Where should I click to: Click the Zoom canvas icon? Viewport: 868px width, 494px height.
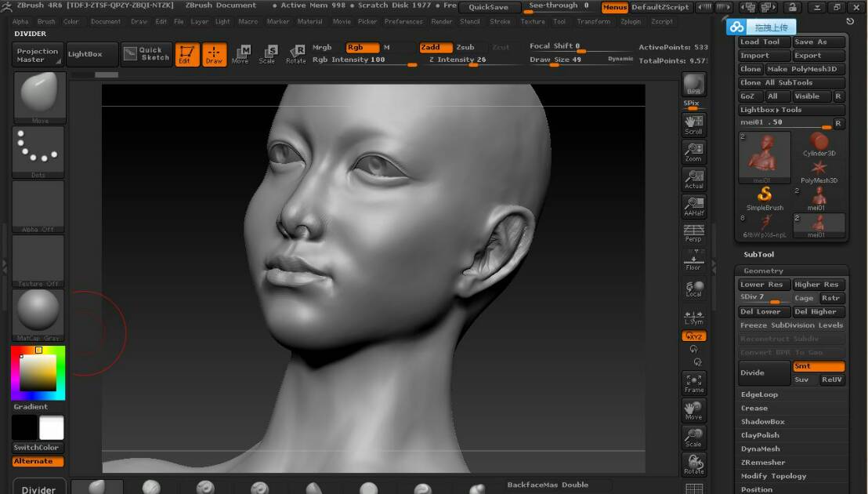point(693,152)
